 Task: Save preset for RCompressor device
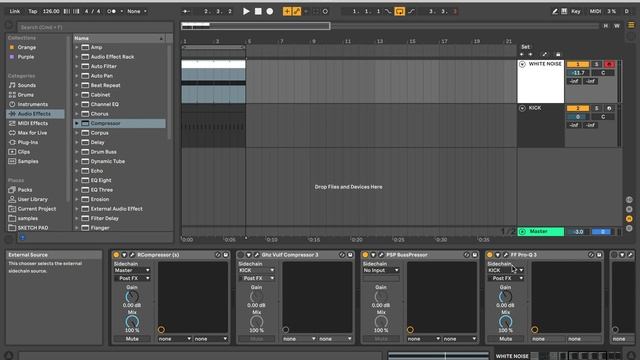[x=226, y=255]
